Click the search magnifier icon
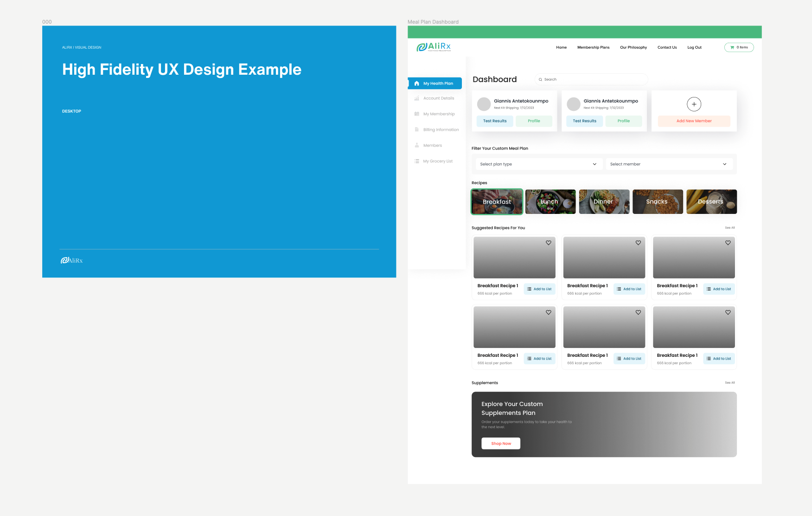812x516 pixels. tap(540, 79)
